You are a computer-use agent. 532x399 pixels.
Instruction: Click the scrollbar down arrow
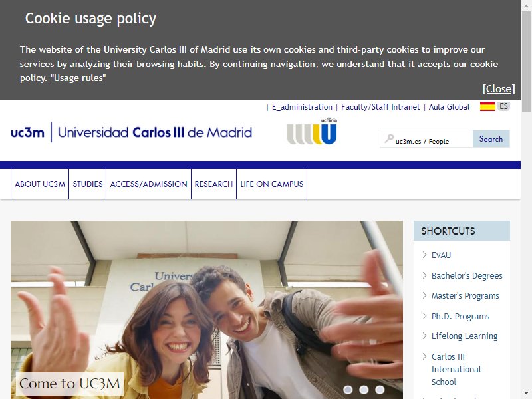(x=526, y=394)
